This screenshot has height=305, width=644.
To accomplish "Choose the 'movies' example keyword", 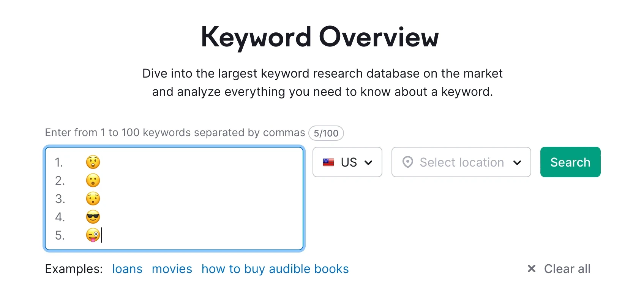I will [x=172, y=269].
